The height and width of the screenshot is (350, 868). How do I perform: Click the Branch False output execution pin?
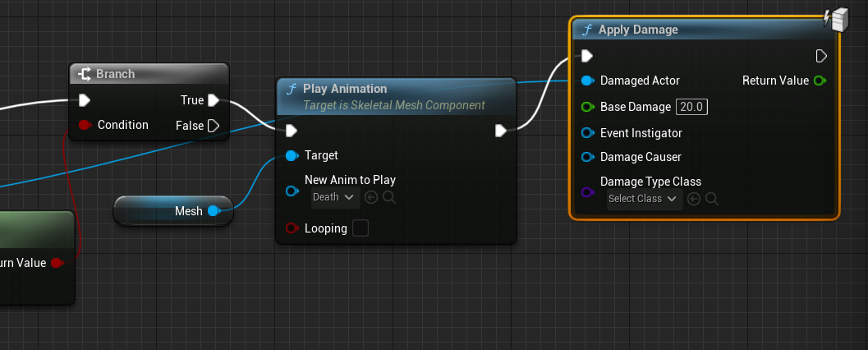point(214,126)
